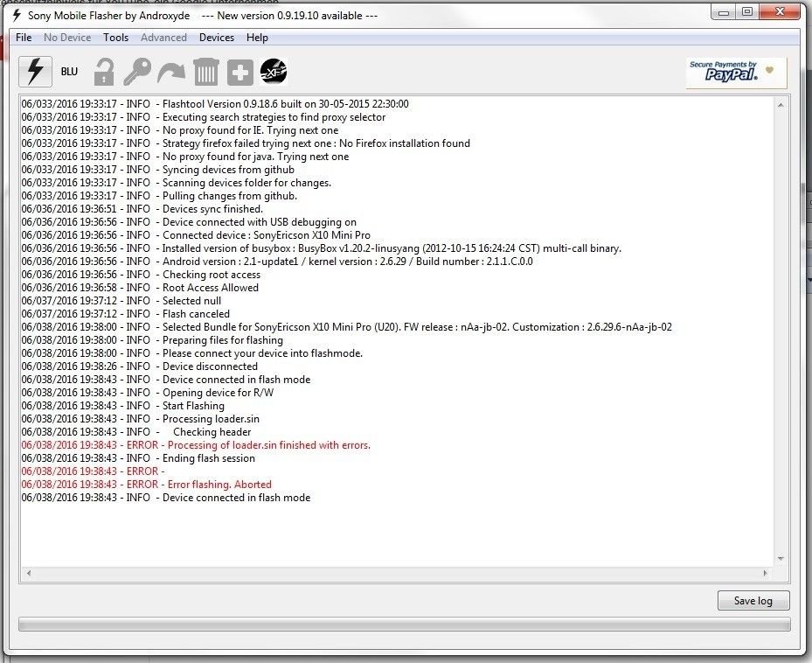Image resolution: width=812 pixels, height=663 pixels.
Task: Select log line 'Device connected with USB debugging on'
Action: [x=189, y=222]
